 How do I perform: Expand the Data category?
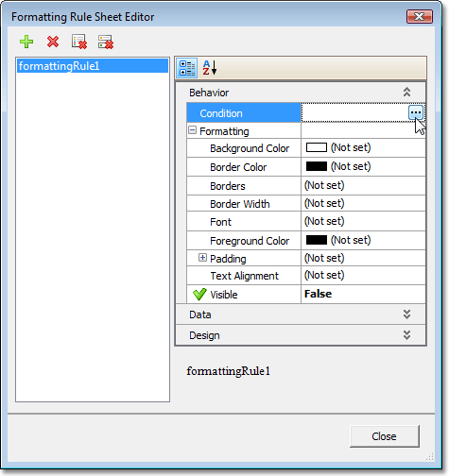tap(301, 314)
